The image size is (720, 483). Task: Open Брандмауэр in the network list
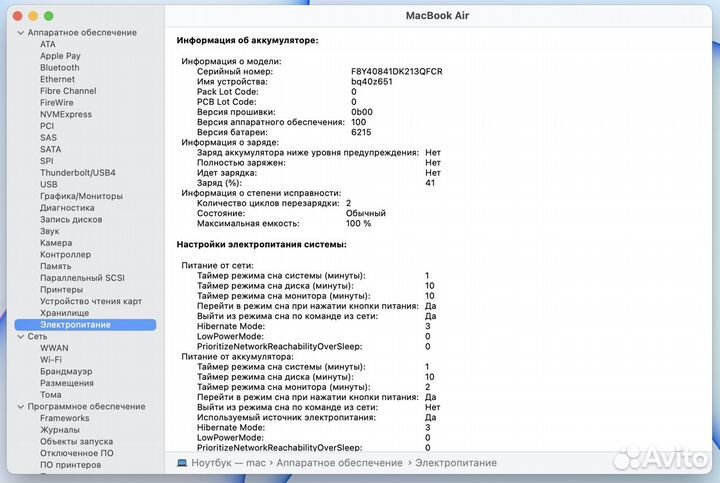pyautogui.click(x=66, y=371)
